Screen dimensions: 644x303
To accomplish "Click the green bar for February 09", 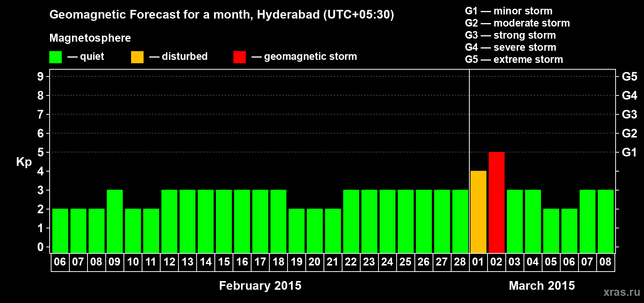I will coord(114,222).
